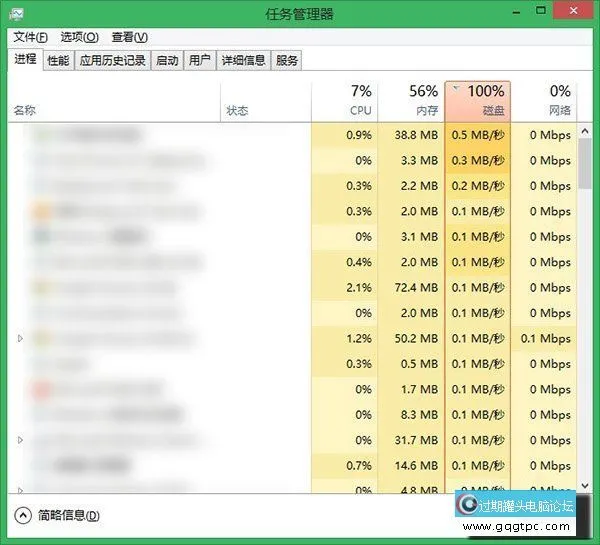This screenshot has width=600, height=545.
Task: Expand the process group using 31.7 MB memory
Action: pyautogui.click(x=20, y=440)
